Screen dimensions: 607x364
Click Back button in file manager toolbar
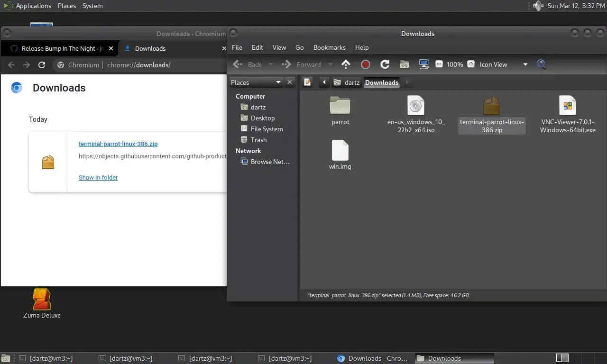[x=247, y=64]
